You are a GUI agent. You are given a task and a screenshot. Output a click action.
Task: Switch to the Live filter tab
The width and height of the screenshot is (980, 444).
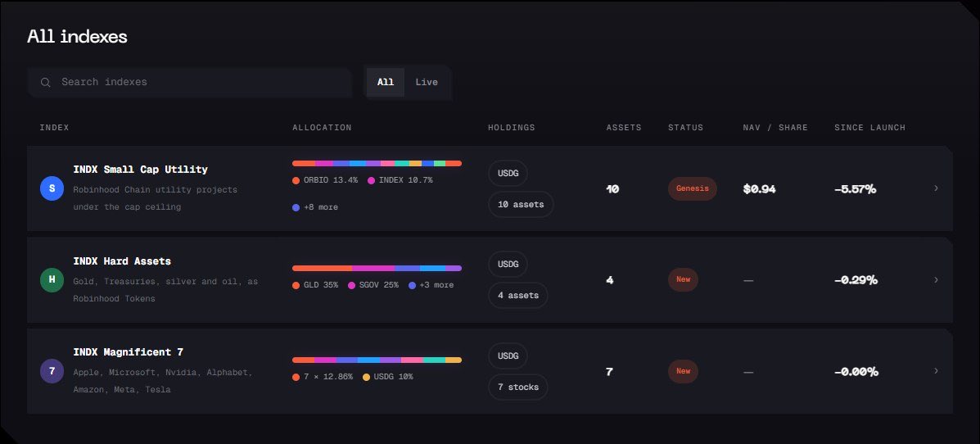point(427,83)
